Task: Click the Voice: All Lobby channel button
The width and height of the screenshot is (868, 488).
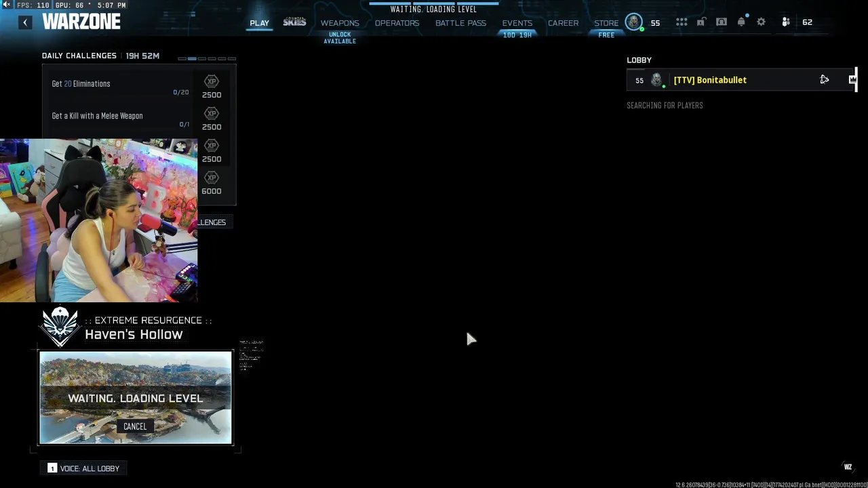Action: (x=84, y=468)
